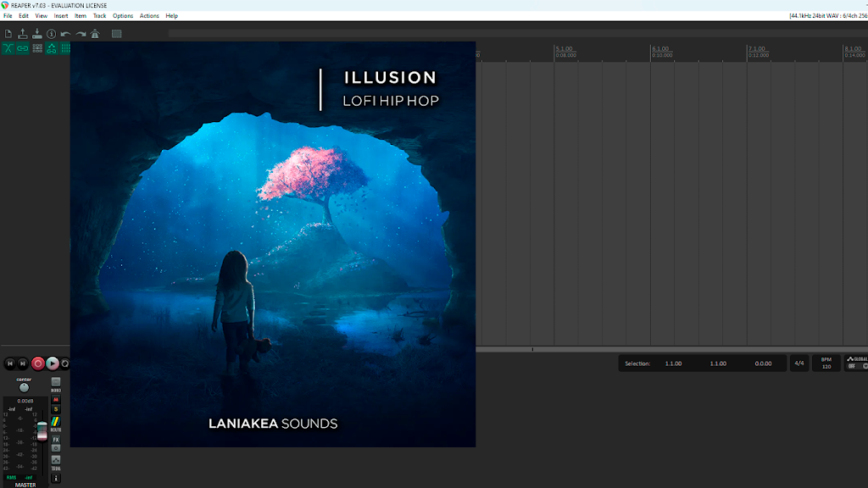Open project settings via the info circle icon
Image resolution: width=868 pixels, height=488 pixels.
[x=52, y=34]
